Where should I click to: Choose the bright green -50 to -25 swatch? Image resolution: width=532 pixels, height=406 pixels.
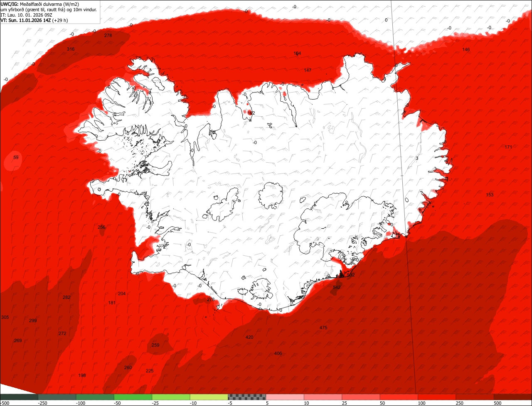tap(133, 397)
